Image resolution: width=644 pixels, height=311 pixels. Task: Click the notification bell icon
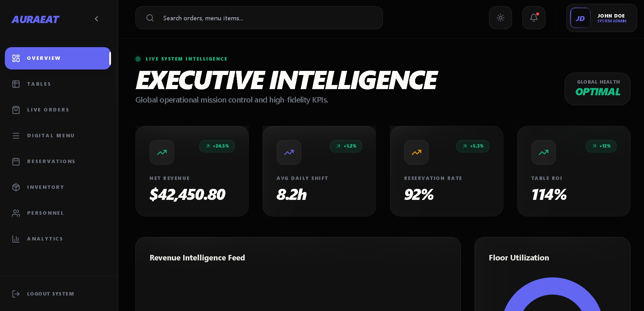click(x=534, y=18)
